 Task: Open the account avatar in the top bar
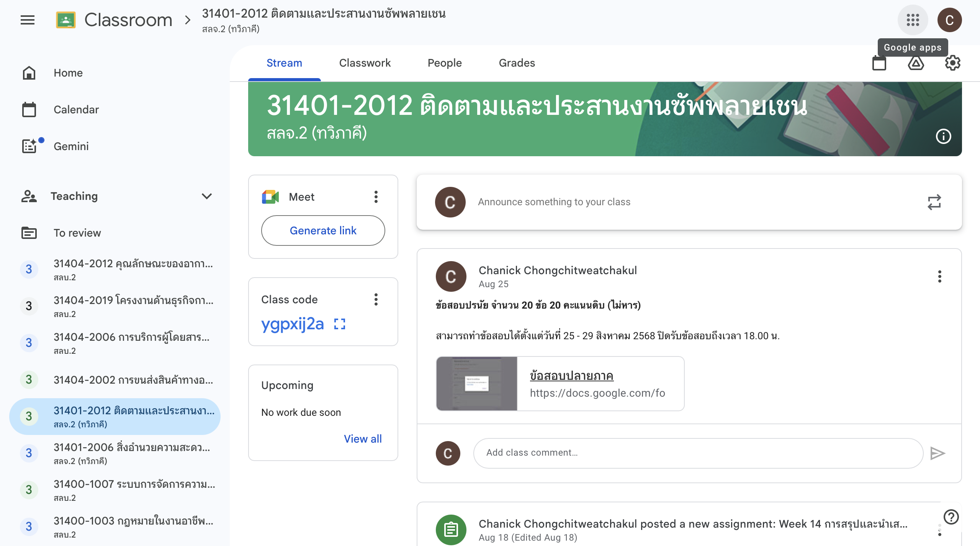pyautogui.click(x=949, y=20)
